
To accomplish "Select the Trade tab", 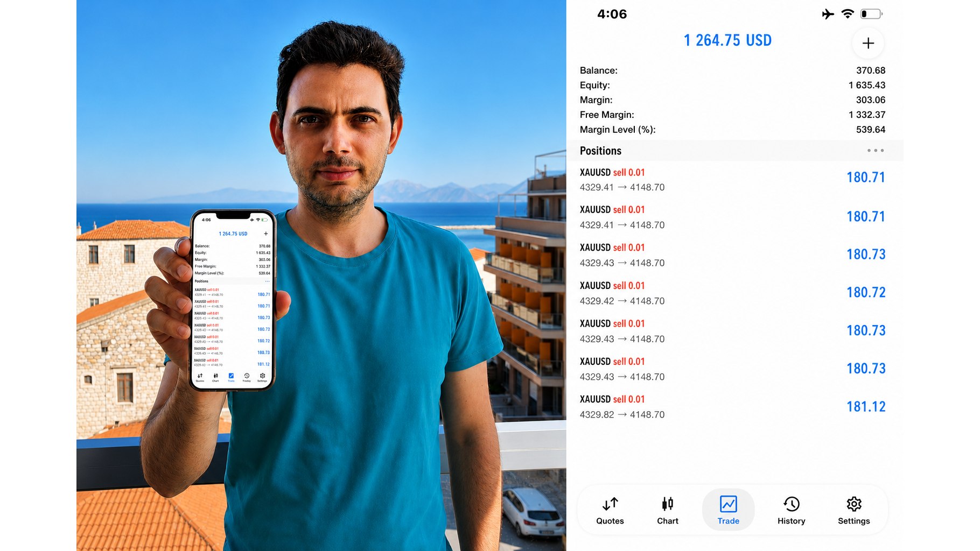I will (x=728, y=510).
